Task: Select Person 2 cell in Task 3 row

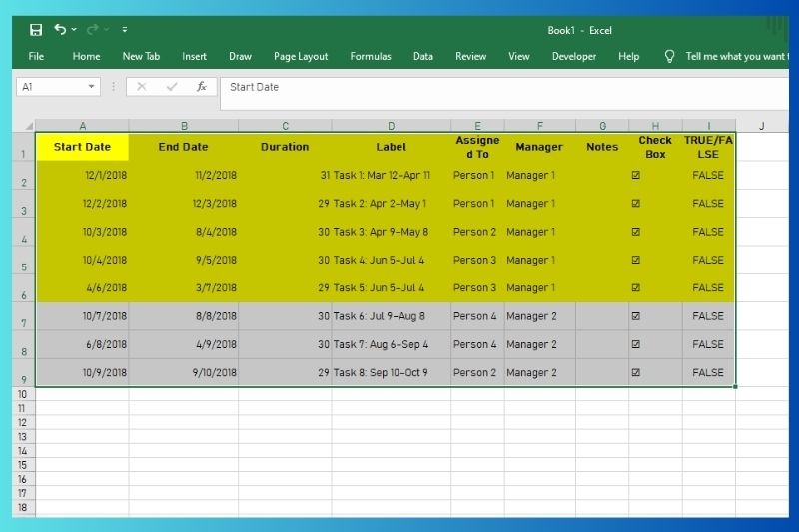Action: click(x=477, y=232)
